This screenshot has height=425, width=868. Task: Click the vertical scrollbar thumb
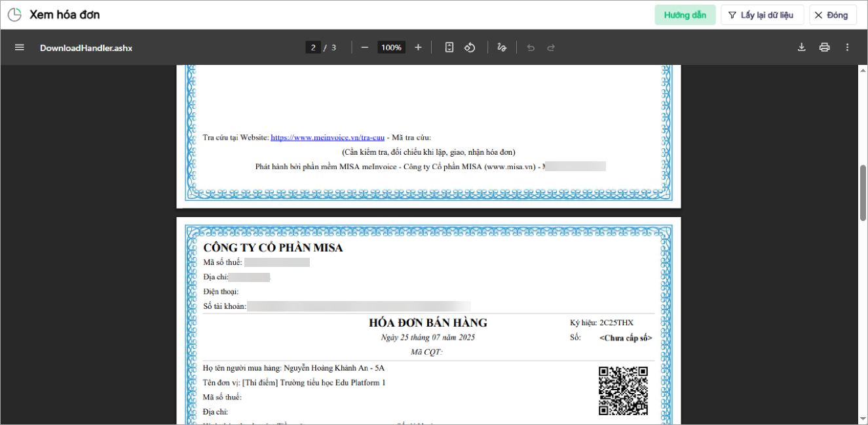pos(863,193)
